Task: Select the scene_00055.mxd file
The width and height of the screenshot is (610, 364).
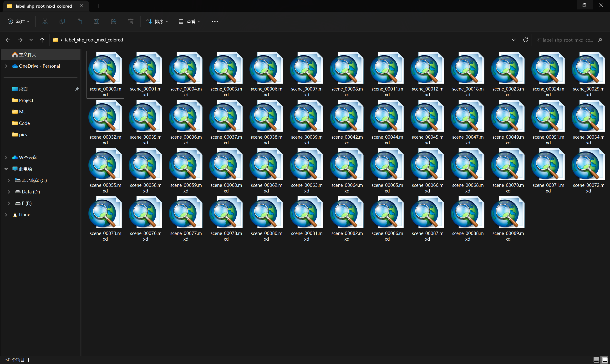Action: (105, 171)
